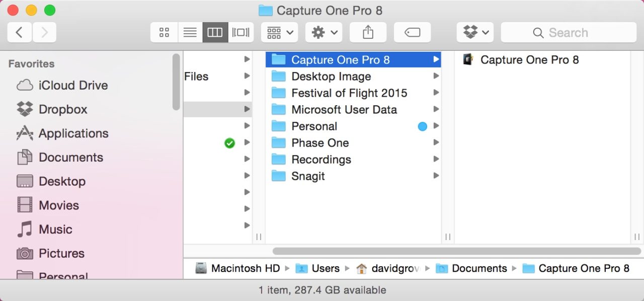Select the Festival of Flight 2015 folder
This screenshot has width=644, height=301.
pyautogui.click(x=353, y=93)
